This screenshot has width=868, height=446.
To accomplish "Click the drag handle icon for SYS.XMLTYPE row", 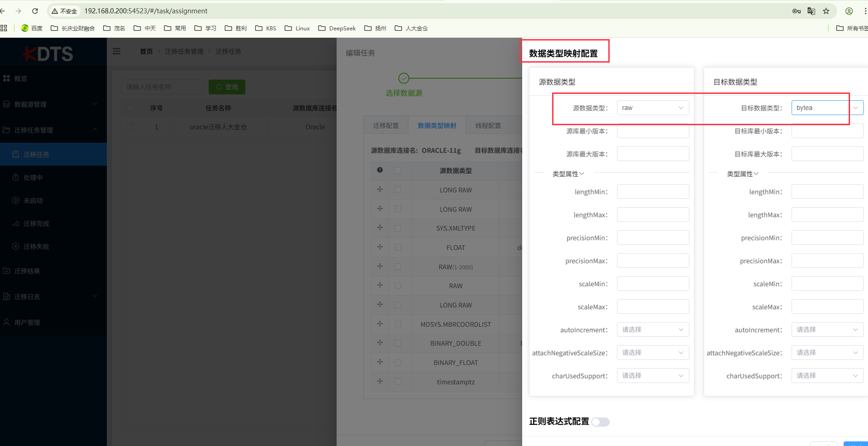I will 380,228.
